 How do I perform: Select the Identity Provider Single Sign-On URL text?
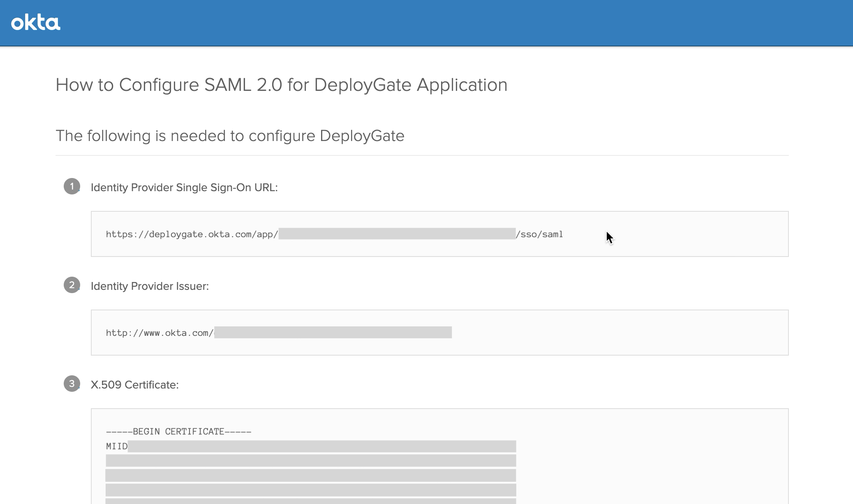184,187
